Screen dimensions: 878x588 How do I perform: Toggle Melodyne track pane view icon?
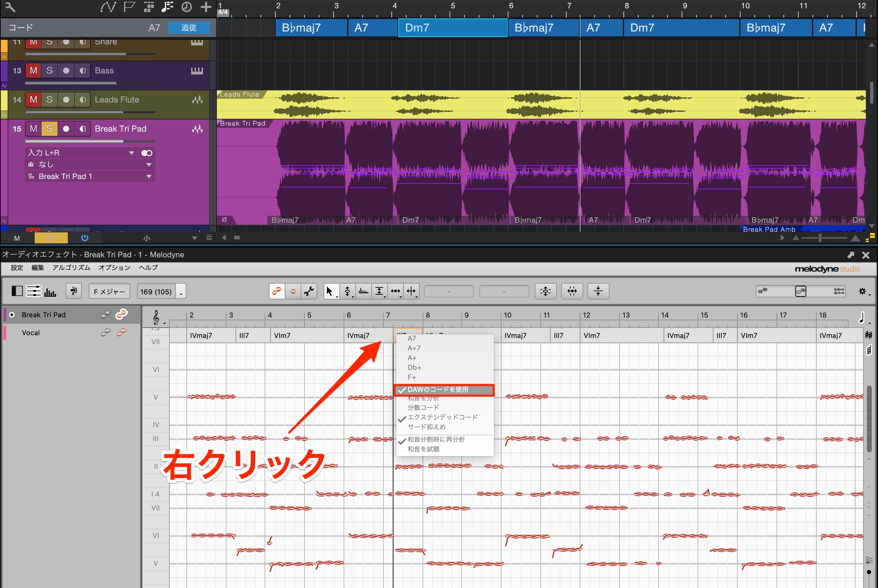click(17, 291)
